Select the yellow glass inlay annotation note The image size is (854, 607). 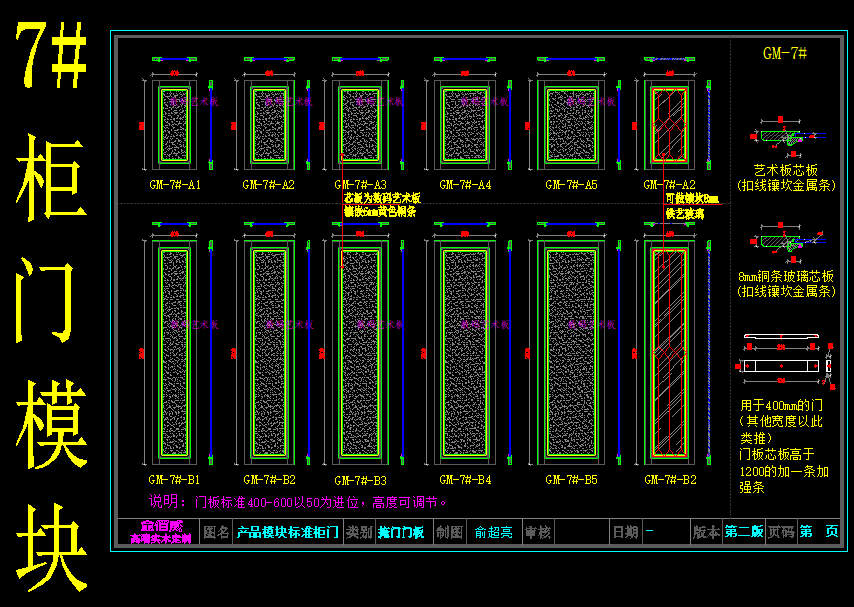[692, 206]
